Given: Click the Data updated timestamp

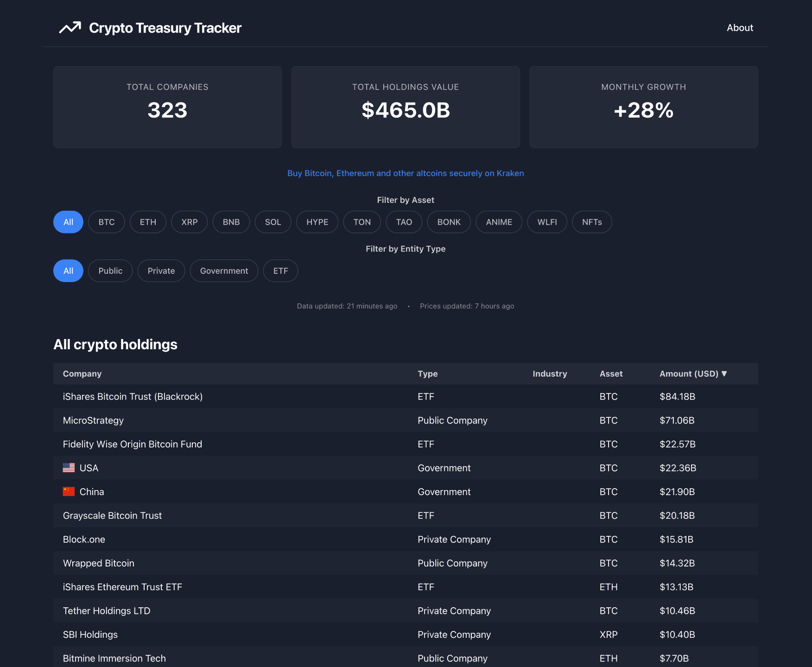Looking at the screenshot, I should [347, 306].
